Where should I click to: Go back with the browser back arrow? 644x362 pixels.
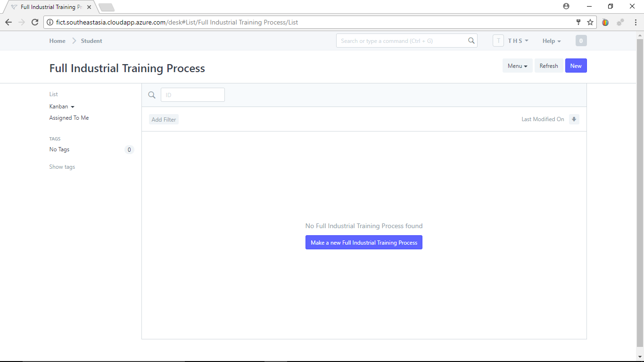click(x=8, y=22)
